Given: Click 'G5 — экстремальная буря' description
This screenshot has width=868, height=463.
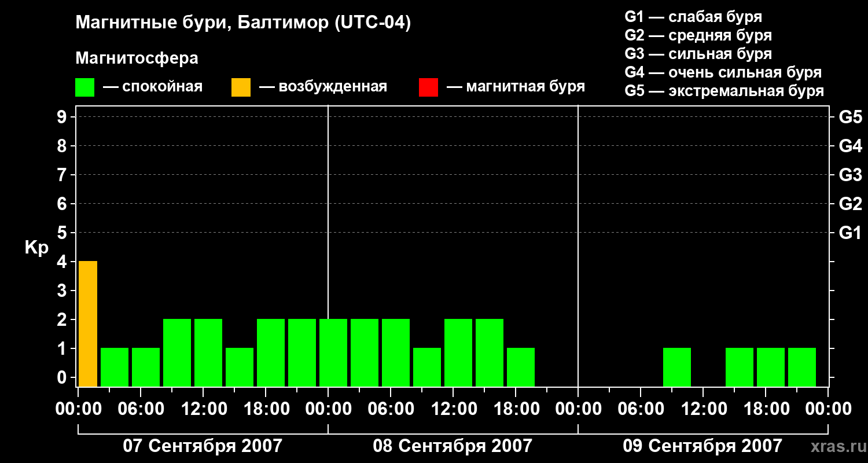Looking at the screenshot, I should coord(724,91).
